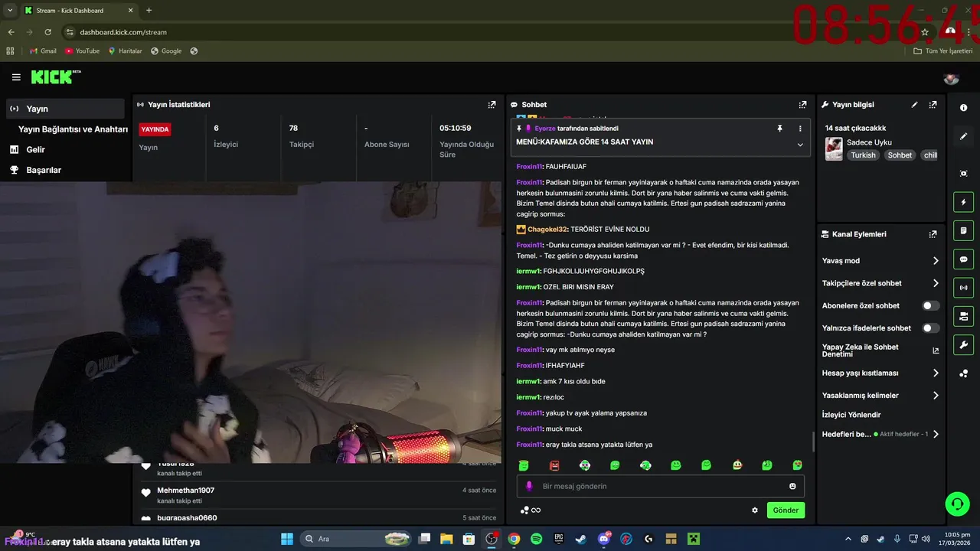Click the chat panel scrollbar

click(812, 442)
